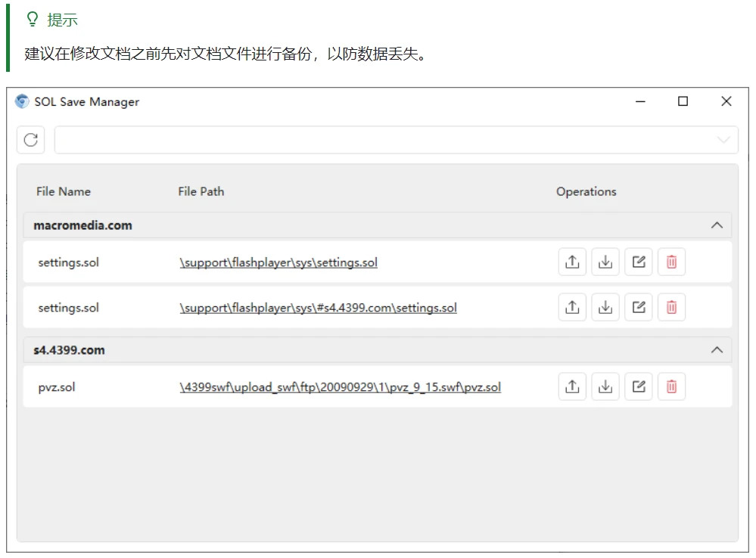This screenshot has width=756, height=558.
Task: Import into first settings.sol in \sys\ folder
Action: tap(605, 262)
